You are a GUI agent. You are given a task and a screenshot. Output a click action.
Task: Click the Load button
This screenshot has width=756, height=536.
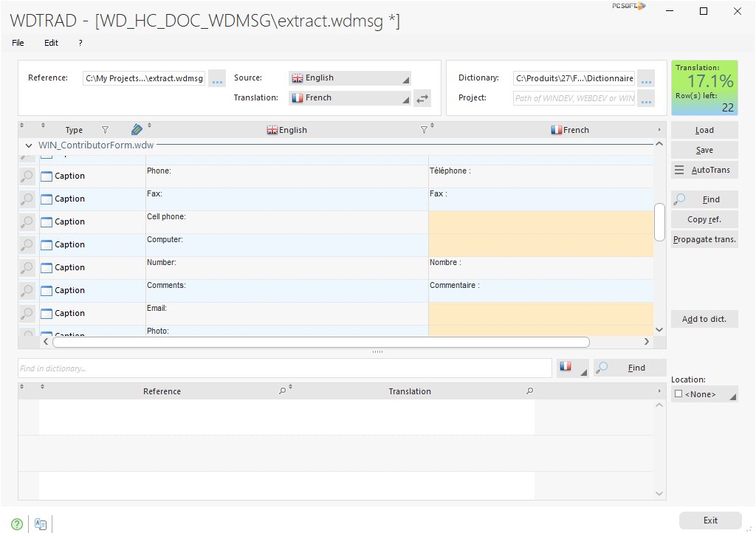(704, 130)
